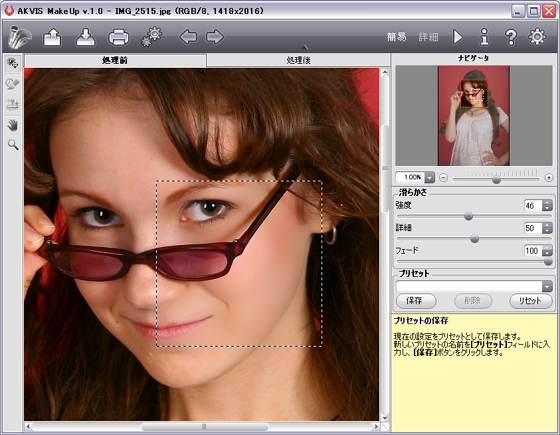Select the Zoom magnifier tool
This screenshot has width=560, height=435.
coord(13,145)
